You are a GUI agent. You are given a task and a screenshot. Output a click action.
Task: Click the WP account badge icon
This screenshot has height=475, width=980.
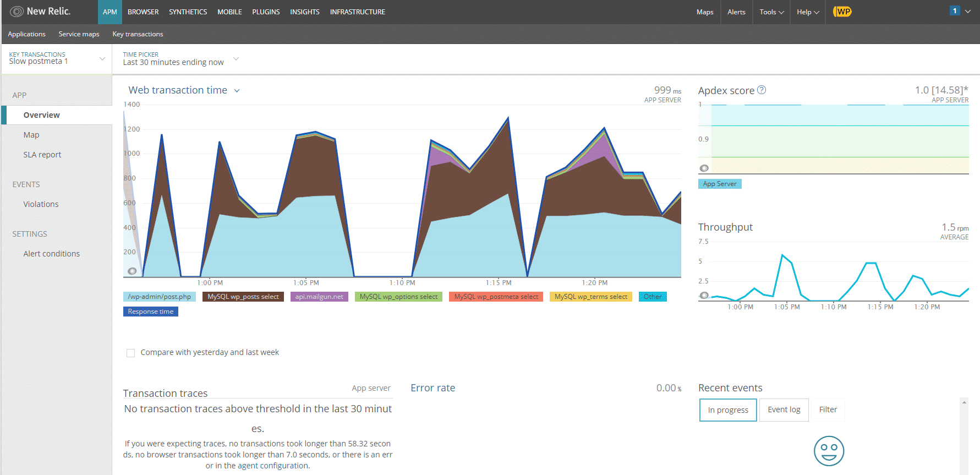coord(842,12)
